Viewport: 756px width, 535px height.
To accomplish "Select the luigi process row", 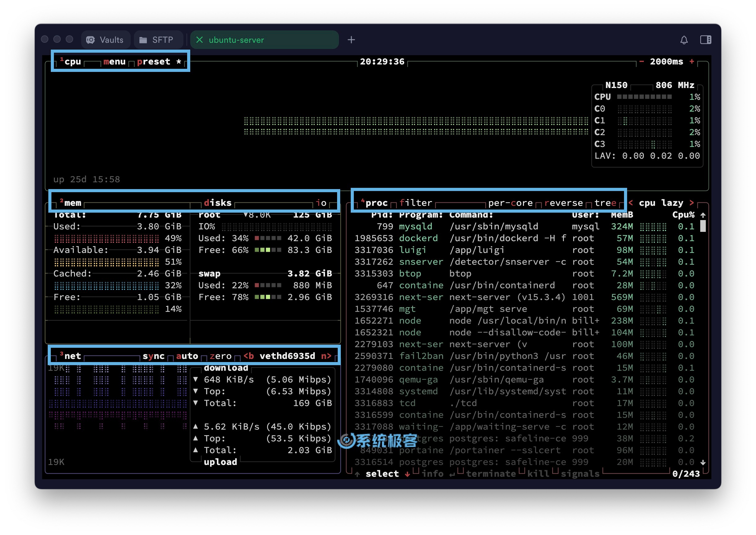I will coord(525,250).
